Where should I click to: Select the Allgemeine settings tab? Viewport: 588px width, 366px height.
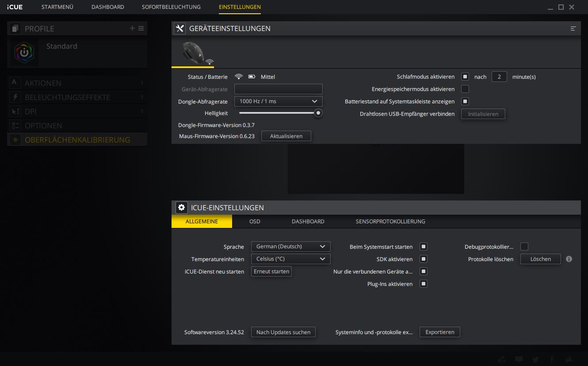(x=202, y=221)
